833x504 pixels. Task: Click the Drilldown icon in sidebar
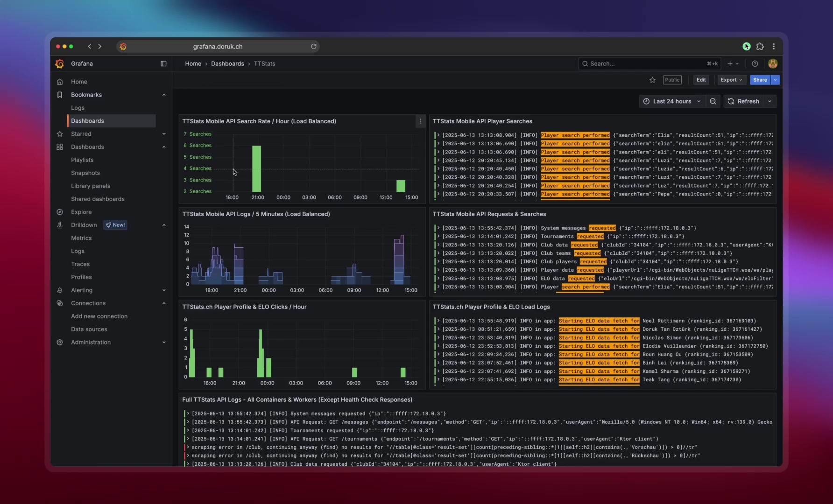coord(60,225)
